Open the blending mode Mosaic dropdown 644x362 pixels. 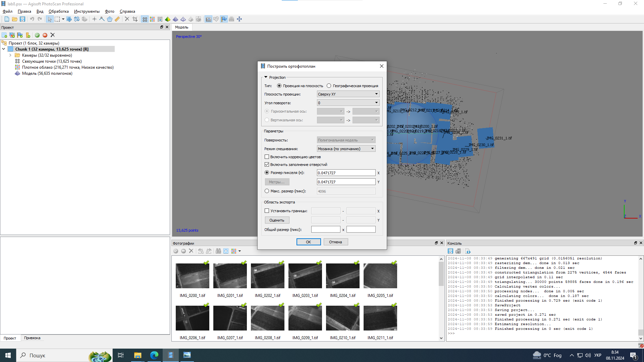coord(346,149)
